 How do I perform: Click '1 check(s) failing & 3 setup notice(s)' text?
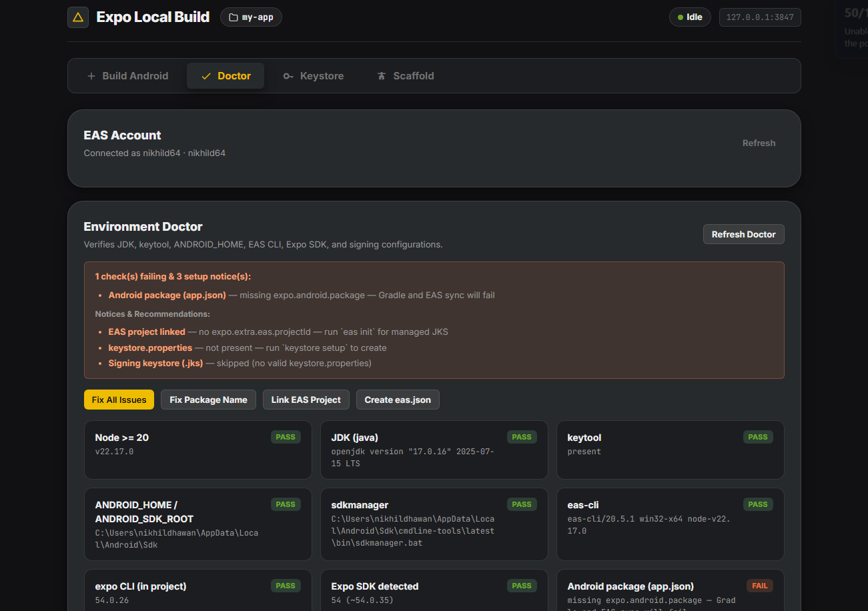click(173, 277)
